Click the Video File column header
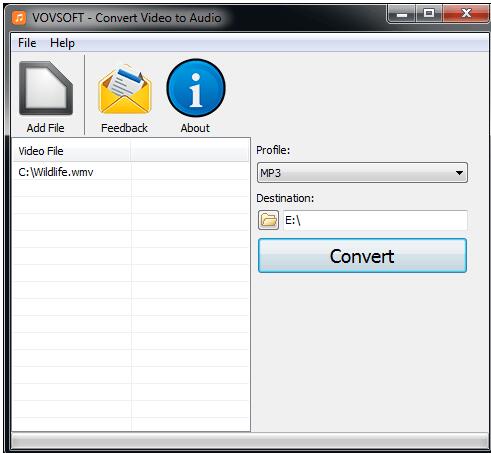Screen dimensions: 491x453 [x=71, y=151]
